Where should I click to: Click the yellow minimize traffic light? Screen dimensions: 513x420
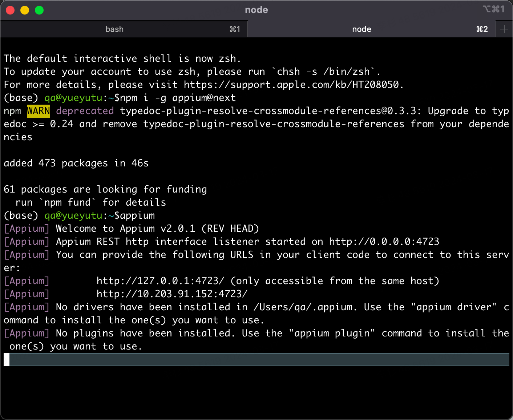[24, 10]
